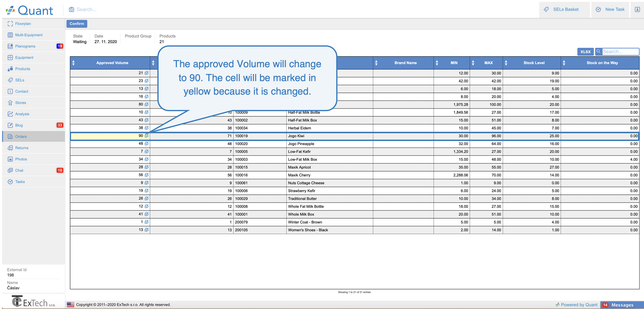Go to Equipment section
Screen dimensions: 644x309
click(x=33, y=57)
